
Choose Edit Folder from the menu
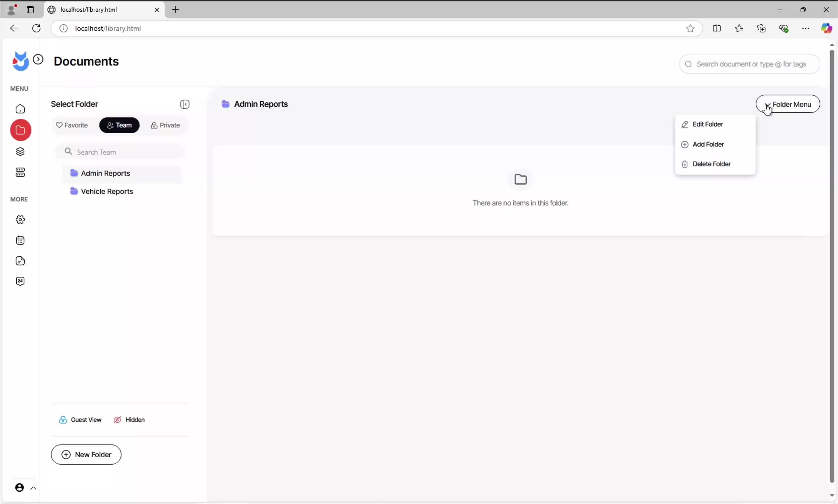click(x=707, y=124)
